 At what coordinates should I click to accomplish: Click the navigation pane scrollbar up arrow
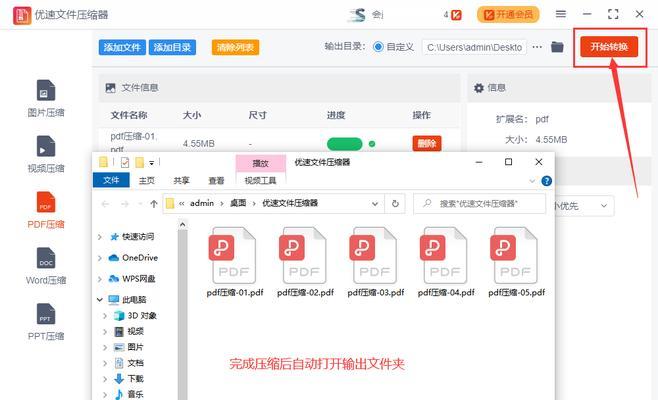click(x=183, y=225)
